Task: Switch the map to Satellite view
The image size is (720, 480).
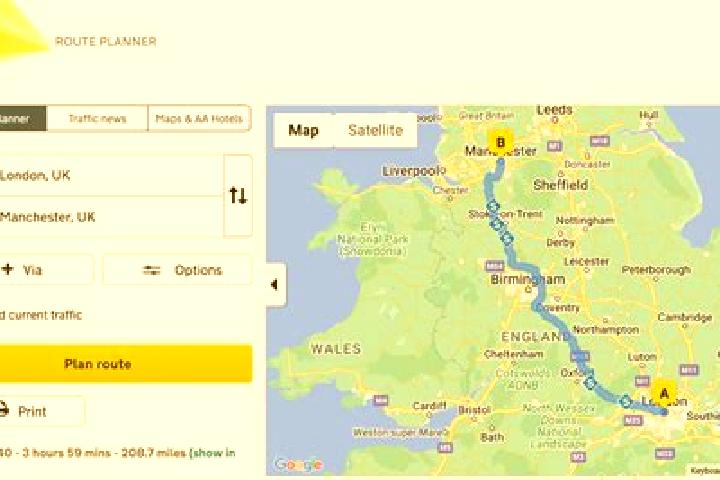Action: 375,130
